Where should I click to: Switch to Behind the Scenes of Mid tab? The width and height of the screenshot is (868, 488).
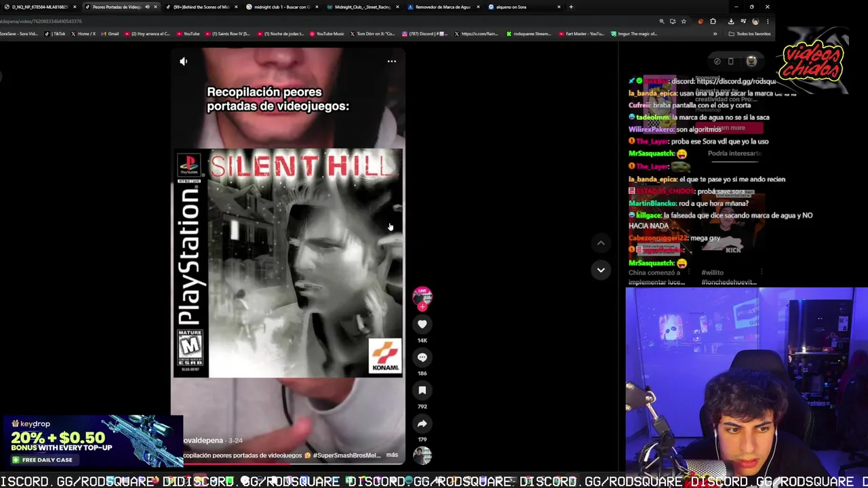(x=201, y=7)
